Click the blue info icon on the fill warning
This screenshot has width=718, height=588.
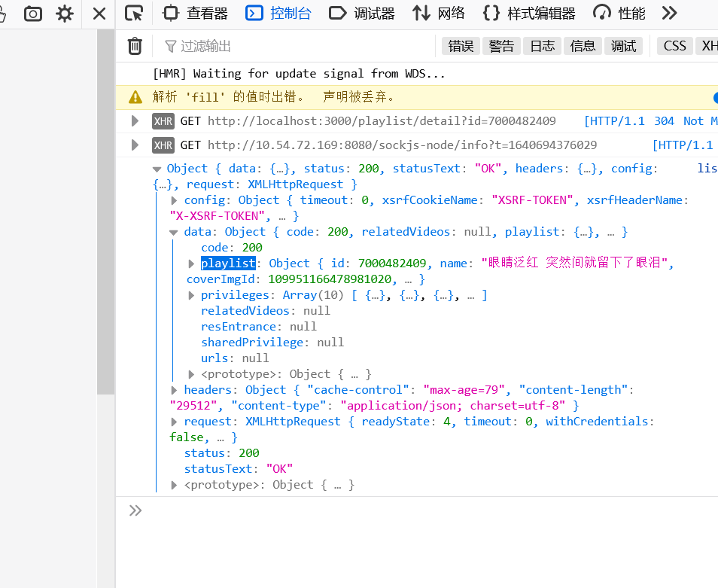(x=714, y=97)
